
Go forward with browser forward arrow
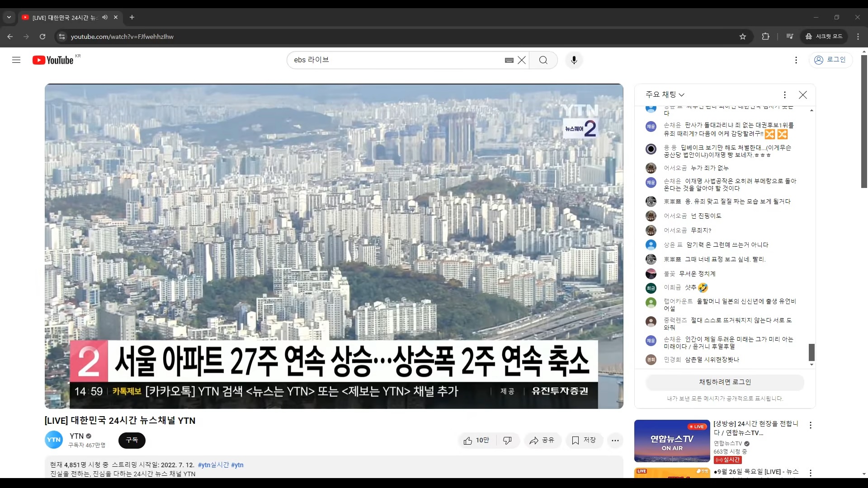point(26,37)
